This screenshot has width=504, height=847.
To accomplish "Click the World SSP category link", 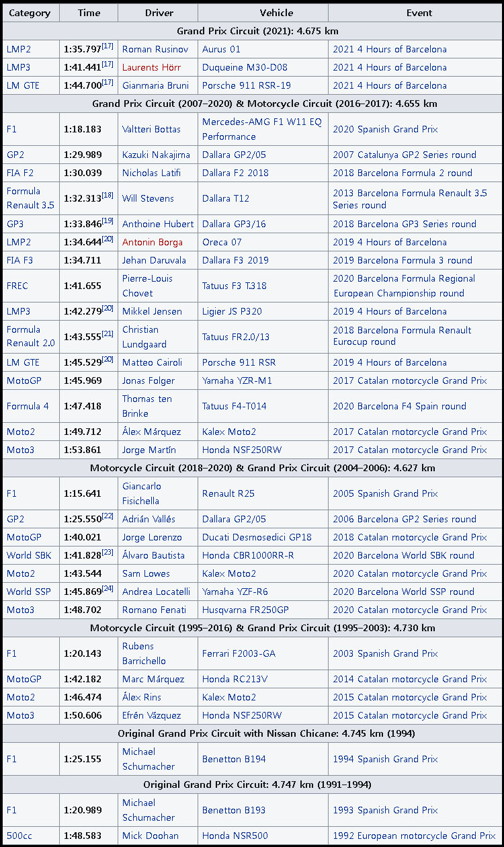I will tap(29, 592).
